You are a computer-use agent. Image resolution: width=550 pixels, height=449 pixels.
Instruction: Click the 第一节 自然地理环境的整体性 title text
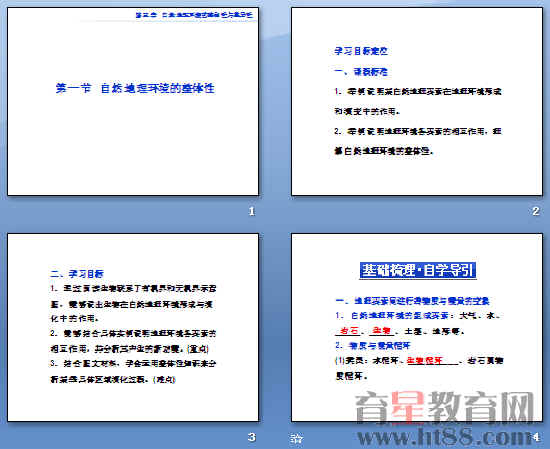tap(135, 88)
